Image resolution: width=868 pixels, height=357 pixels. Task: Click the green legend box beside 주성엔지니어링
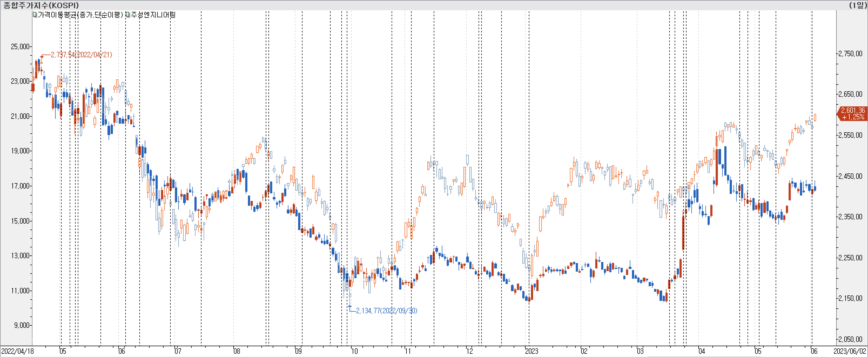pos(128,15)
